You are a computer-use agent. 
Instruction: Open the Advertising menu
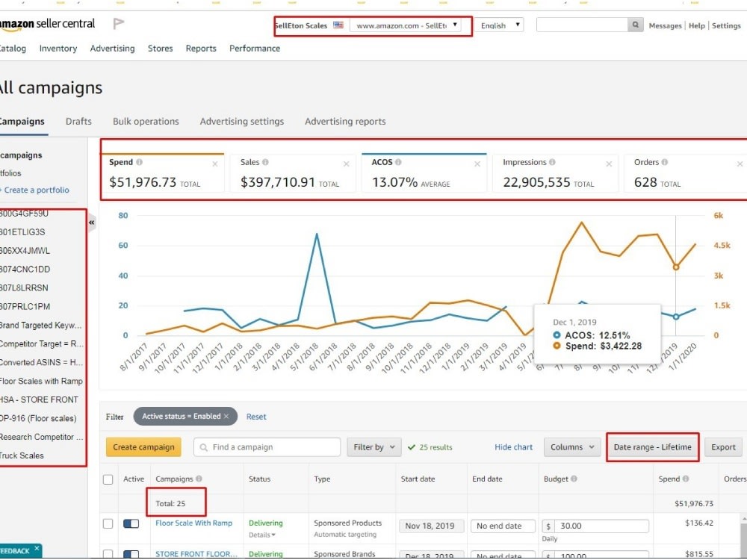click(x=113, y=48)
